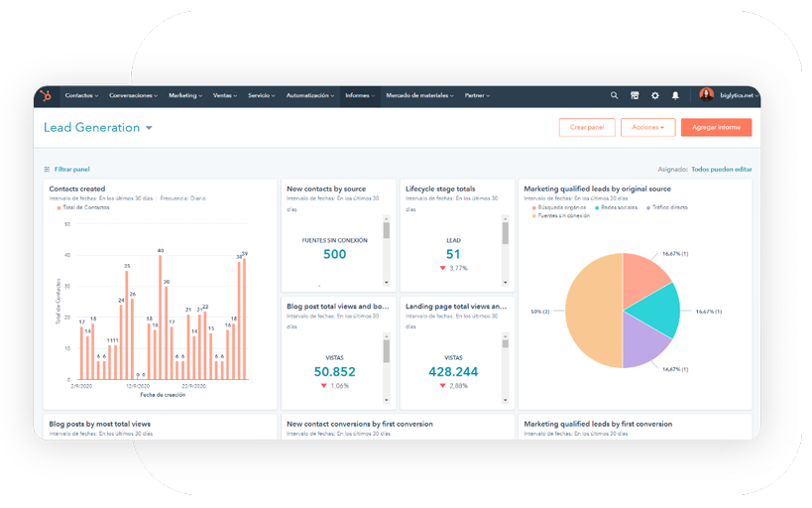This screenshot has width=812, height=508.
Task: Click the HubSpot sprocket logo
Action: point(46,96)
